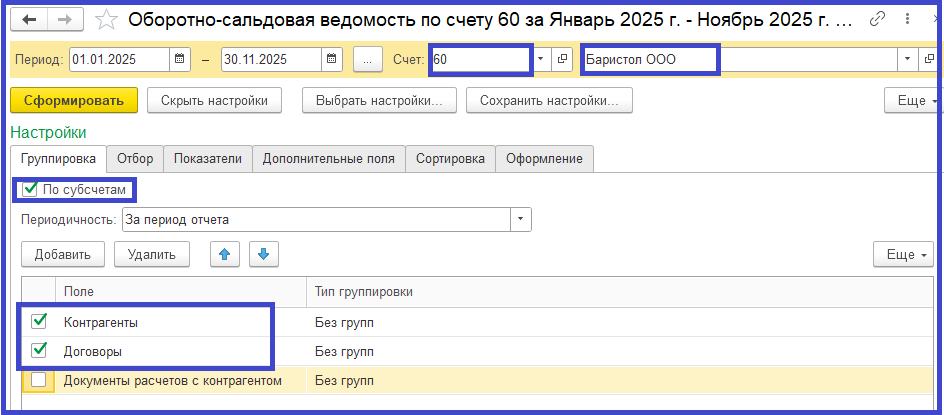The image size is (944, 415).
Task: Expand organization dropdown for Баристол ООО
Action: click(906, 60)
